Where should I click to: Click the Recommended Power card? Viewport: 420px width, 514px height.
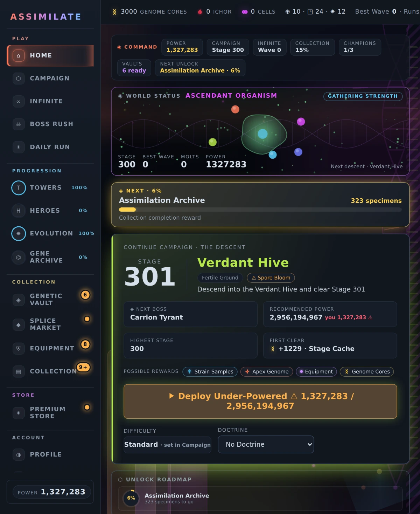click(330, 314)
